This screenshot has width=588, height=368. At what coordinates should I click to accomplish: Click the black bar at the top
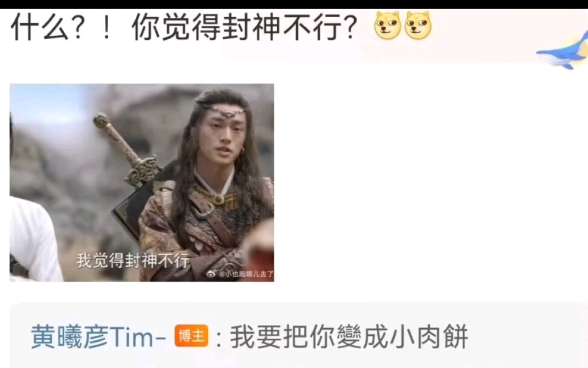click(x=294, y=4)
